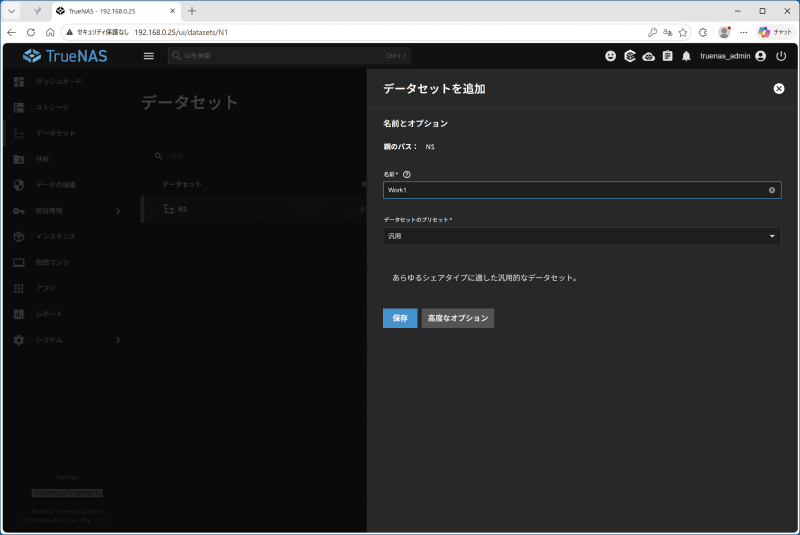This screenshot has width=800, height=535.
Task: Click the power icon in header
Action: (x=781, y=56)
